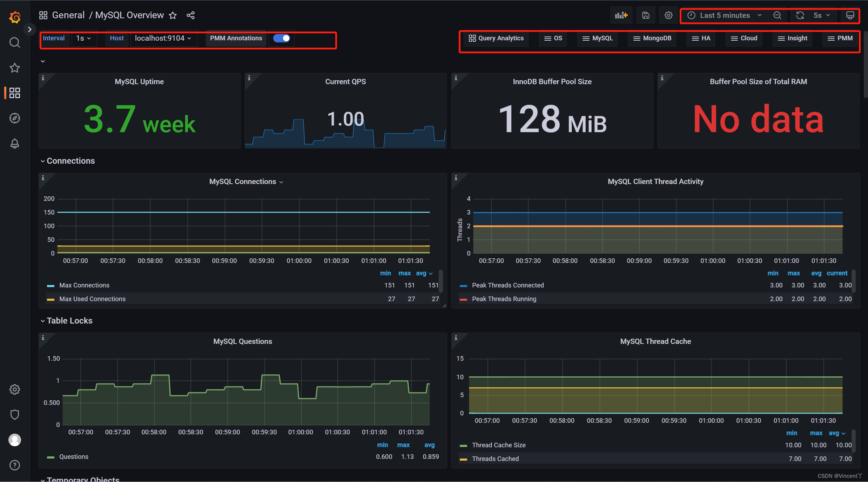Click MySQL Thread Cache panel info icon
The image size is (868, 482).
(x=456, y=338)
